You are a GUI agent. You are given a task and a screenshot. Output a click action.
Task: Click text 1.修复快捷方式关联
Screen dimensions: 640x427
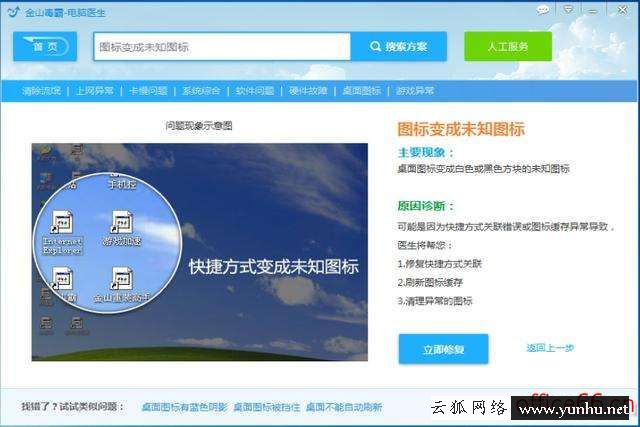[x=440, y=264]
